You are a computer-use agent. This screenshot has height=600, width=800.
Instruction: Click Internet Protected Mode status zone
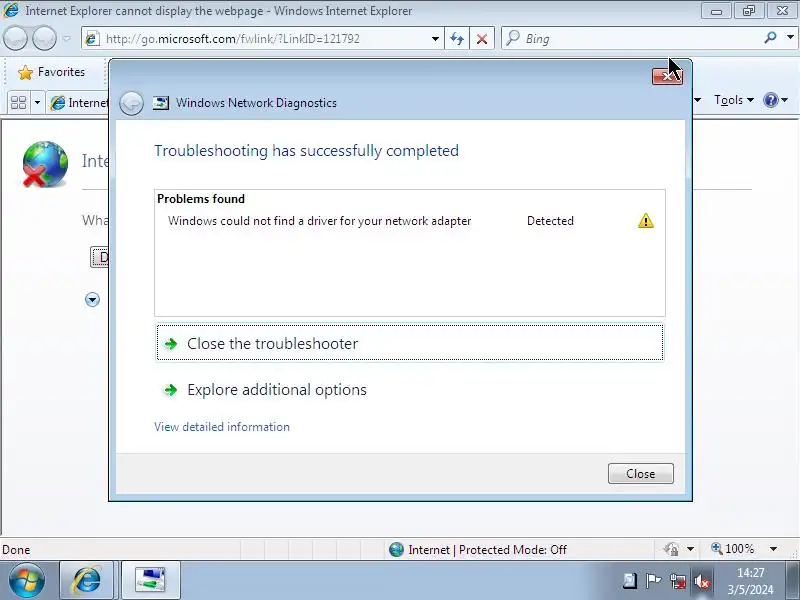[x=478, y=549]
